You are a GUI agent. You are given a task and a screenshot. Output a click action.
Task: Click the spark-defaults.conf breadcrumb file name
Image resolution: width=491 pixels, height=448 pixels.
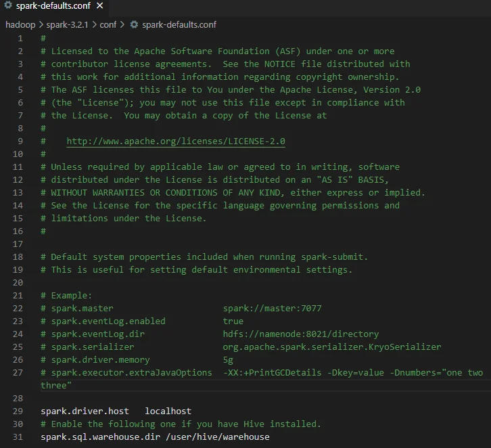pyautogui.click(x=179, y=24)
